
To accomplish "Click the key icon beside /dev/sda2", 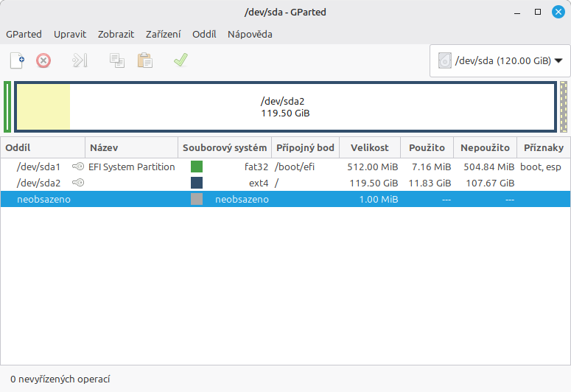I will click(x=78, y=183).
